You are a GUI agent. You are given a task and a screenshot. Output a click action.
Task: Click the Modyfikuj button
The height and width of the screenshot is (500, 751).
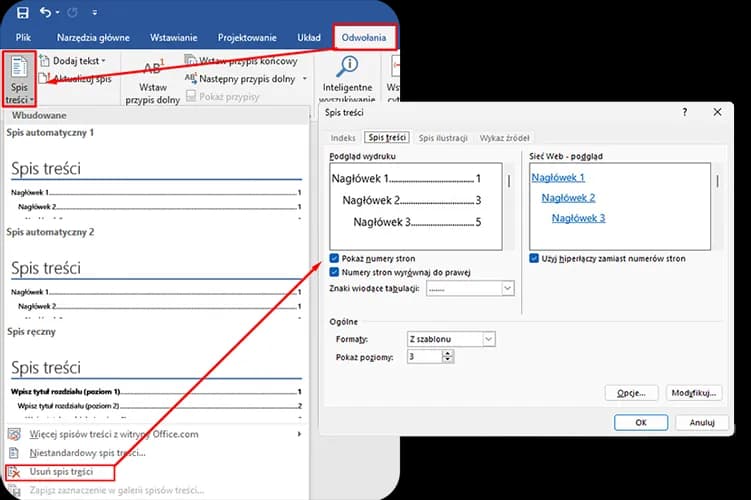point(693,392)
